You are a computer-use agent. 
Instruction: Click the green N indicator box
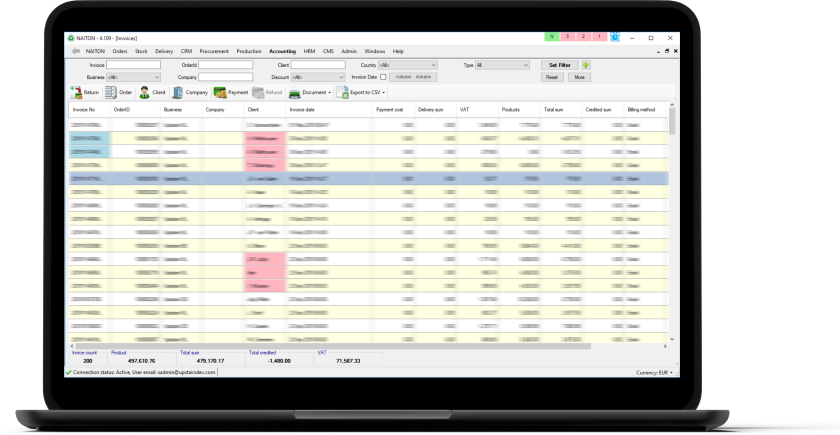pyautogui.click(x=552, y=37)
